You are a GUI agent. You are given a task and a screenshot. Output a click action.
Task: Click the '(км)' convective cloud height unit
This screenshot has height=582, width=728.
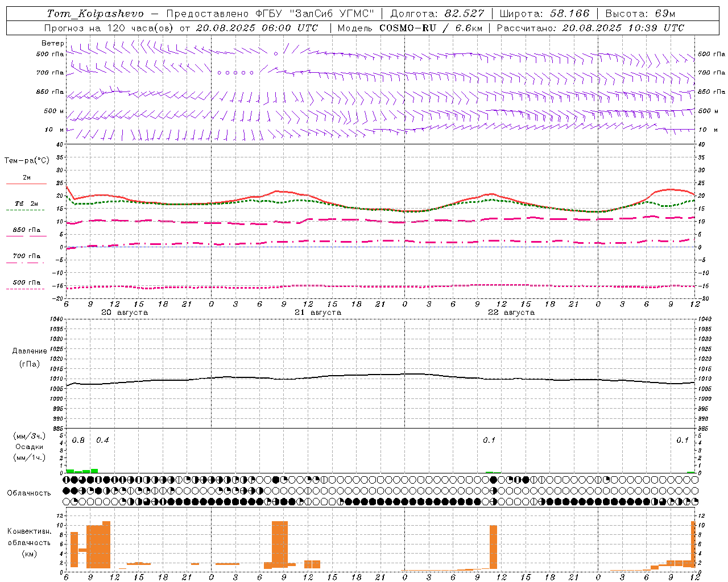click(x=29, y=554)
